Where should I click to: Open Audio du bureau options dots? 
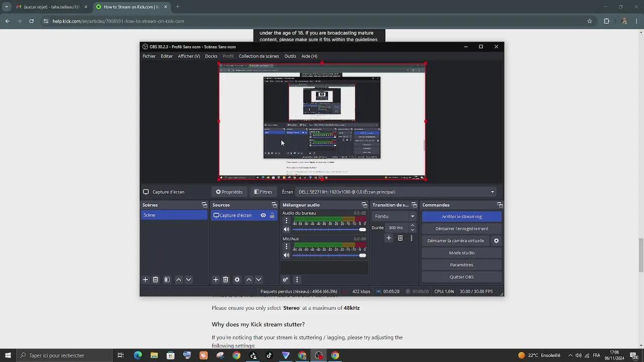286,221
